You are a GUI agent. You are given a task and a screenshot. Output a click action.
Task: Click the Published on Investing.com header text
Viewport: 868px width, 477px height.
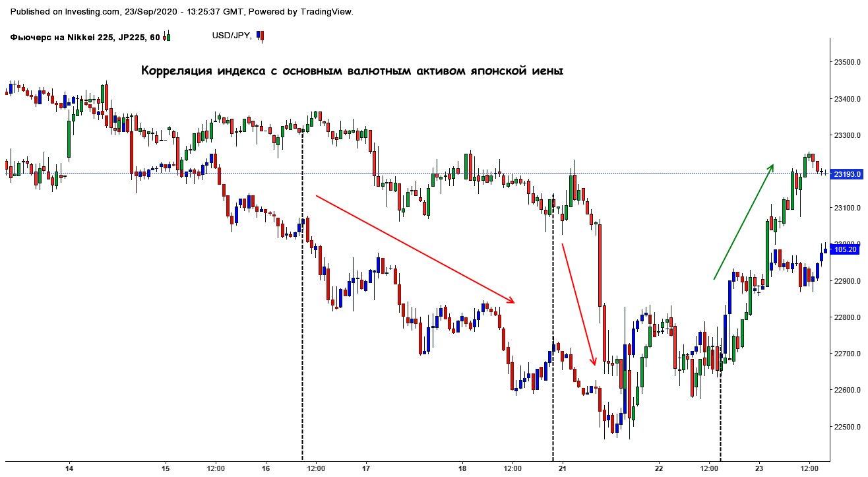coord(181,12)
